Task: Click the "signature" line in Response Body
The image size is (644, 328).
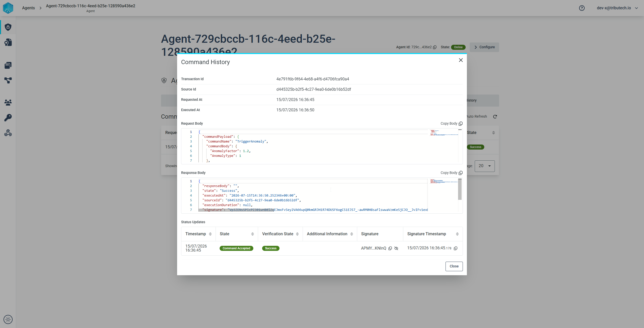Action: coord(315,210)
